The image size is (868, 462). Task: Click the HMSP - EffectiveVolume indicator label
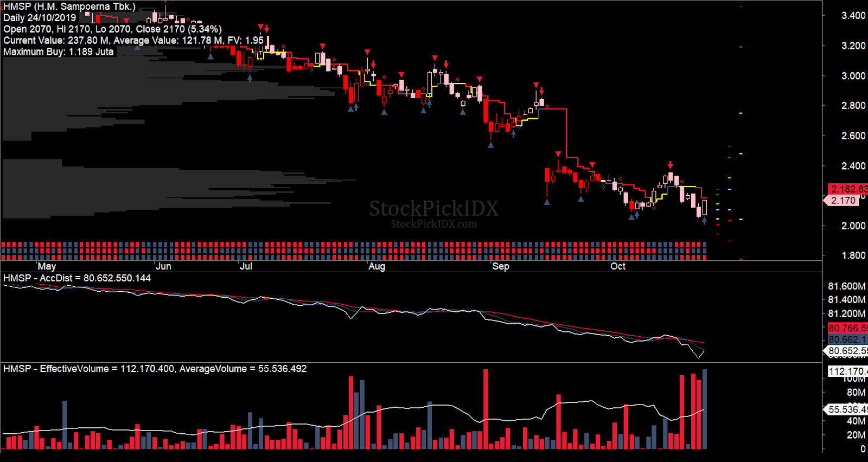pyautogui.click(x=155, y=369)
